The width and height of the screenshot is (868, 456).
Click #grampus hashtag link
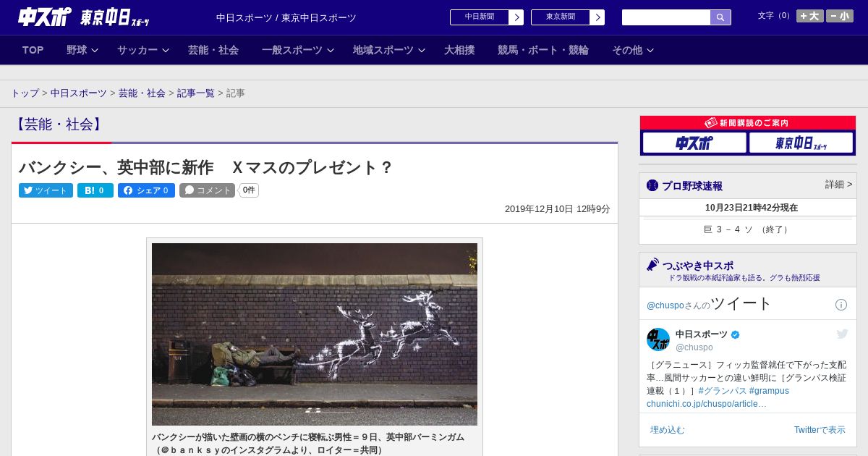tap(769, 391)
